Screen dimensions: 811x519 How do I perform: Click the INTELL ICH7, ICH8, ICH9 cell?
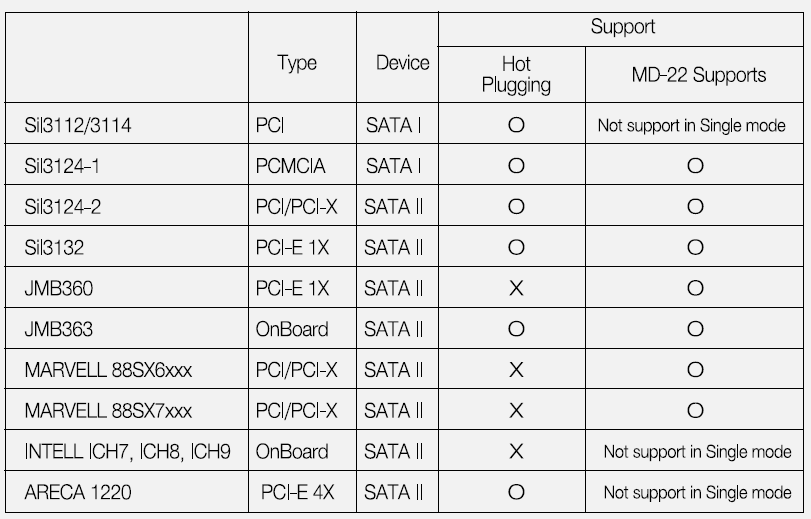coord(127,452)
